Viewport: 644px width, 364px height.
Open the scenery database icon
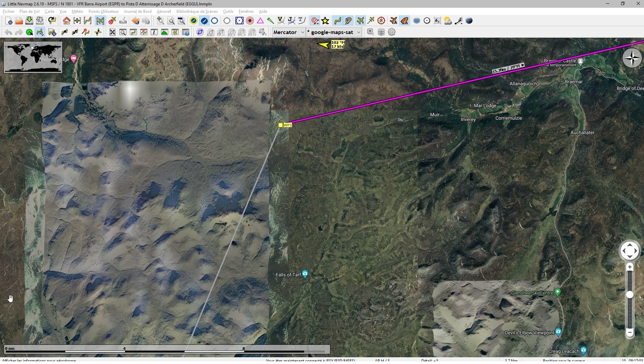pyautogui.click(x=381, y=32)
